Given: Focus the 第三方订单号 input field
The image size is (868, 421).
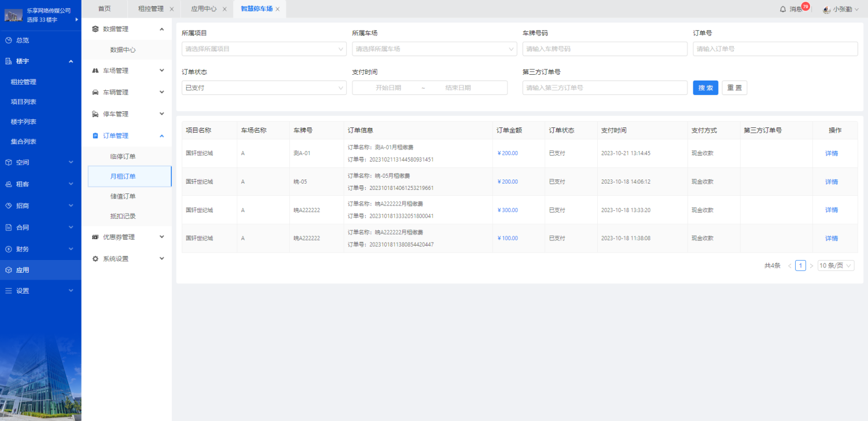Looking at the screenshot, I should tap(605, 88).
